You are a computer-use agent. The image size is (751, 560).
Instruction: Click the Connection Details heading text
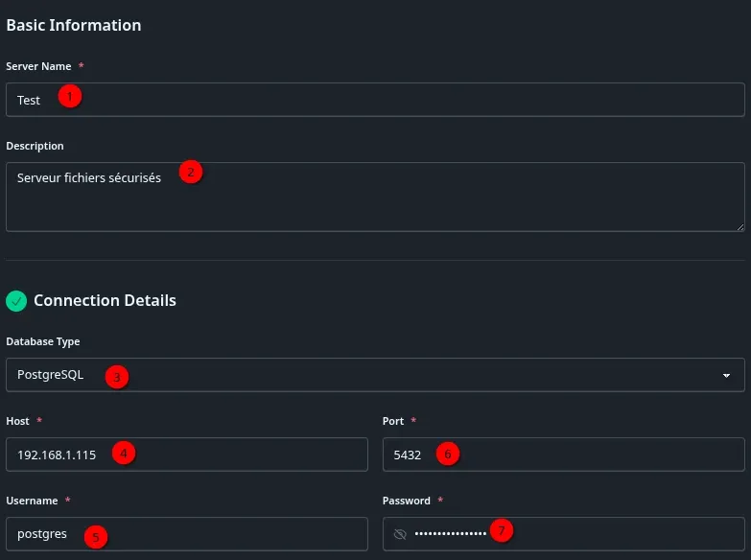(105, 300)
